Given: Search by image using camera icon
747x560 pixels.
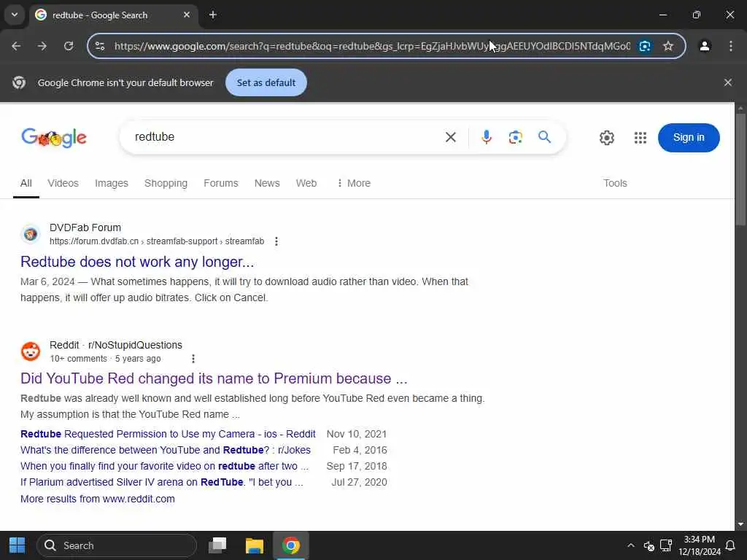Looking at the screenshot, I should tap(516, 137).
